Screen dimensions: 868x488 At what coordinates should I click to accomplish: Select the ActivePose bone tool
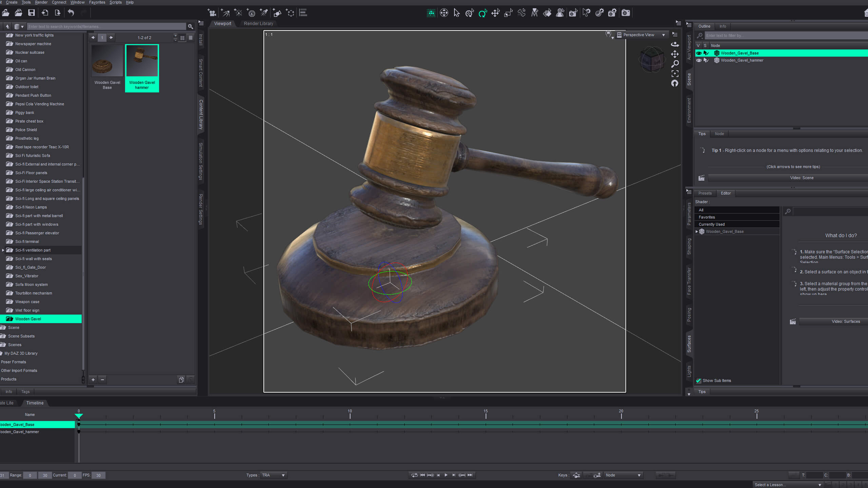[x=521, y=13]
